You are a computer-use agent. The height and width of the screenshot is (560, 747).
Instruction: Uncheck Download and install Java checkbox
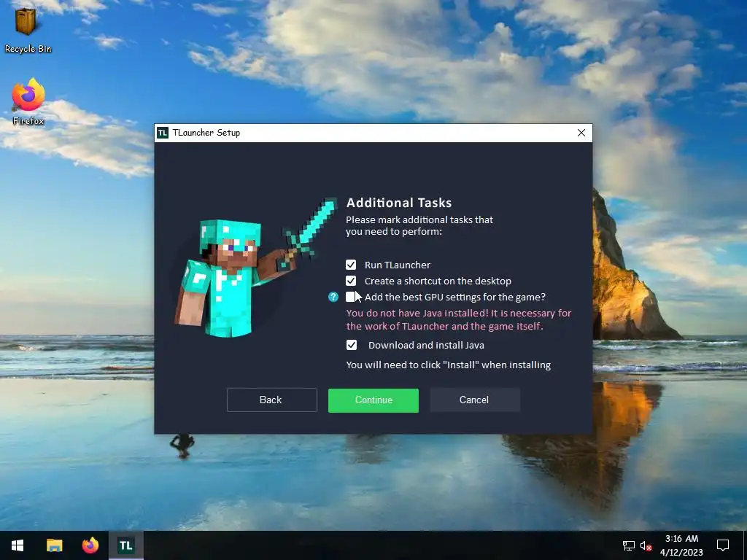point(352,345)
